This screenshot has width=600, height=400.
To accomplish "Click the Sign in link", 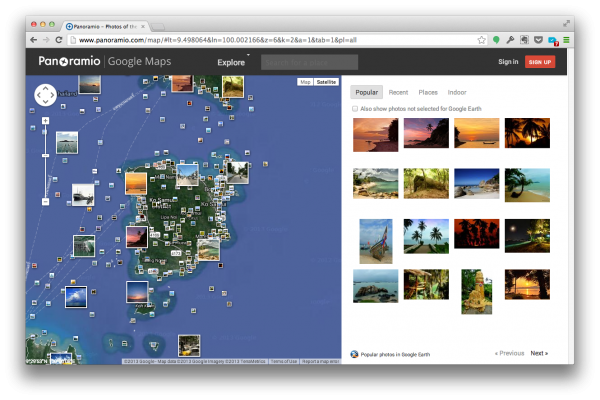I will point(508,62).
